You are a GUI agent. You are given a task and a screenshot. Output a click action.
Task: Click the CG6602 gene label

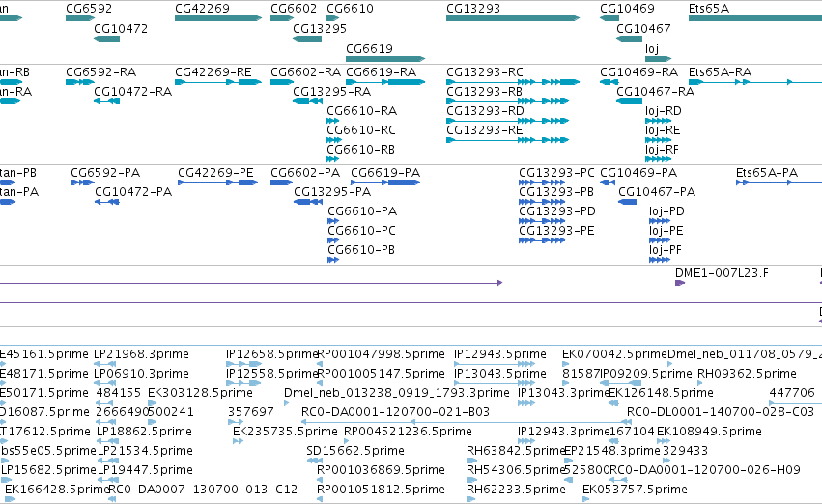[x=294, y=9]
